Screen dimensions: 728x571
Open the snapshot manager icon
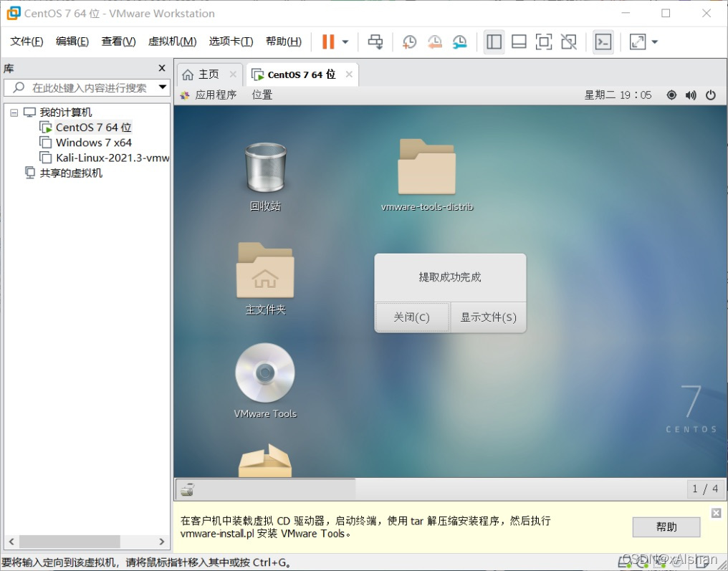pyautogui.click(x=459, y=42)
